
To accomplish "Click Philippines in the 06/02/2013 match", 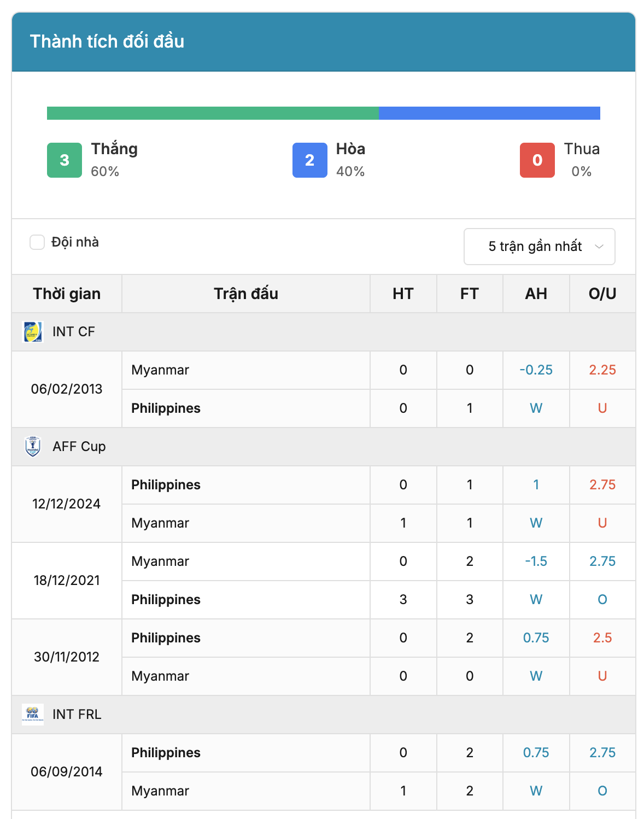I will tap(166, 408).
